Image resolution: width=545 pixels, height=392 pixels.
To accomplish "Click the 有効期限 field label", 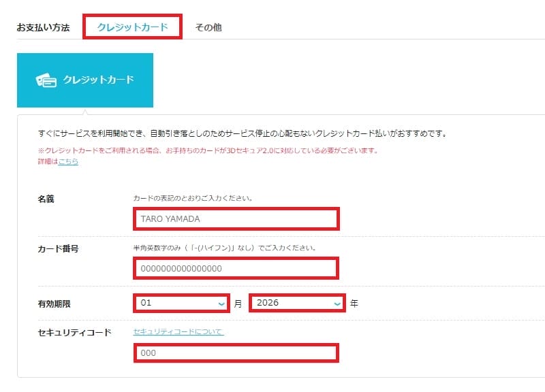I will (54, 304).
